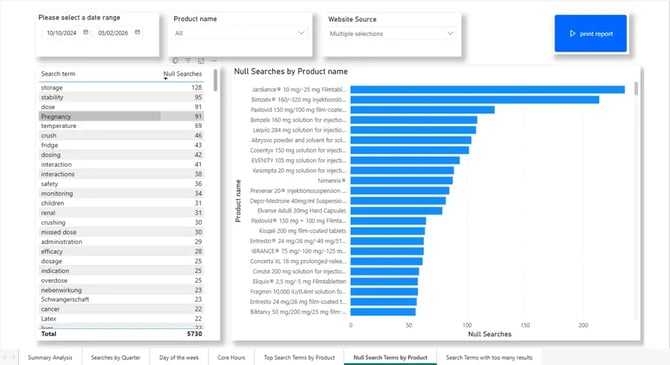Select the 'nebenwirkung' search term row

point(121,290)
